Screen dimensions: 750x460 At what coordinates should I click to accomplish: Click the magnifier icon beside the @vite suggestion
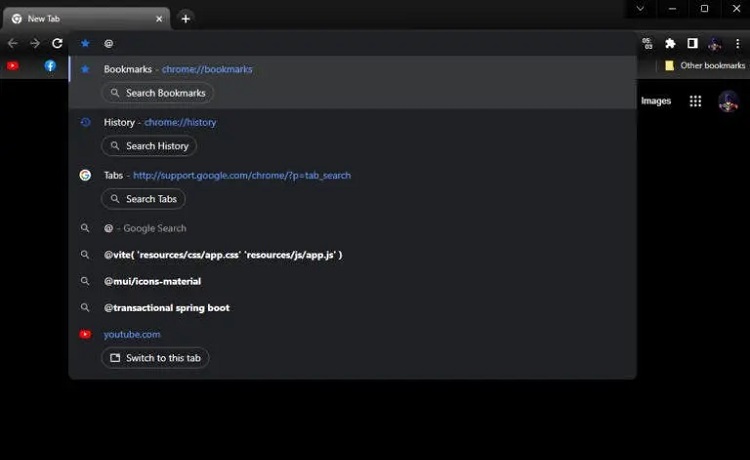point(85,255)
